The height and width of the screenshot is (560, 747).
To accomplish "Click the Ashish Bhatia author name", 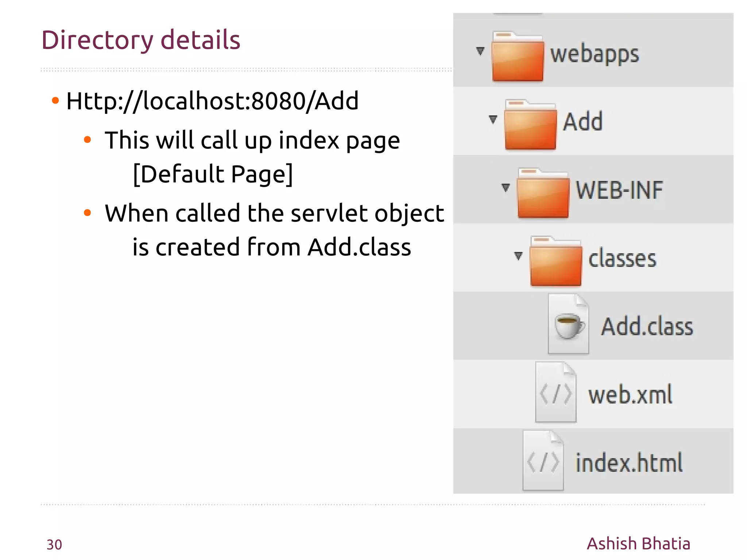I will (639, 544).
